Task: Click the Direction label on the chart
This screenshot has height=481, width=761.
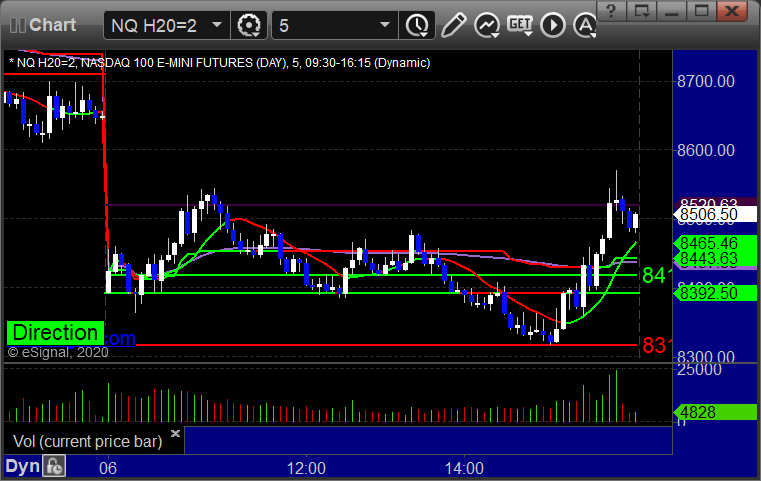Action: pyautogui.click(x=56, y=333)
